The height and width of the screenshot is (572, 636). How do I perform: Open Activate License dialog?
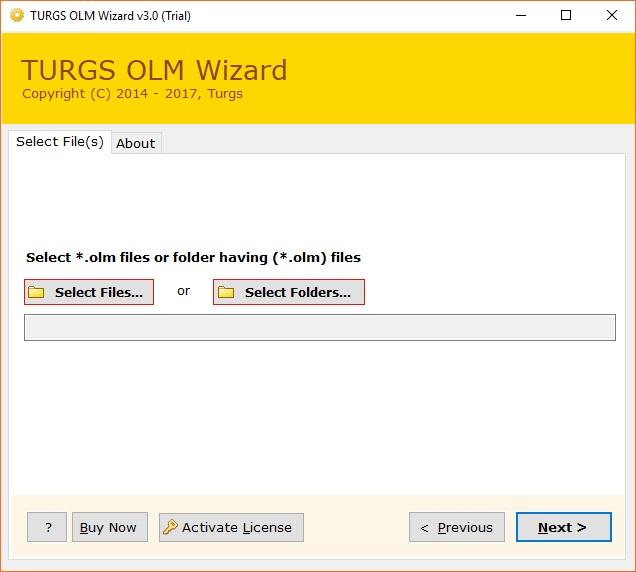tap(231, 527)
